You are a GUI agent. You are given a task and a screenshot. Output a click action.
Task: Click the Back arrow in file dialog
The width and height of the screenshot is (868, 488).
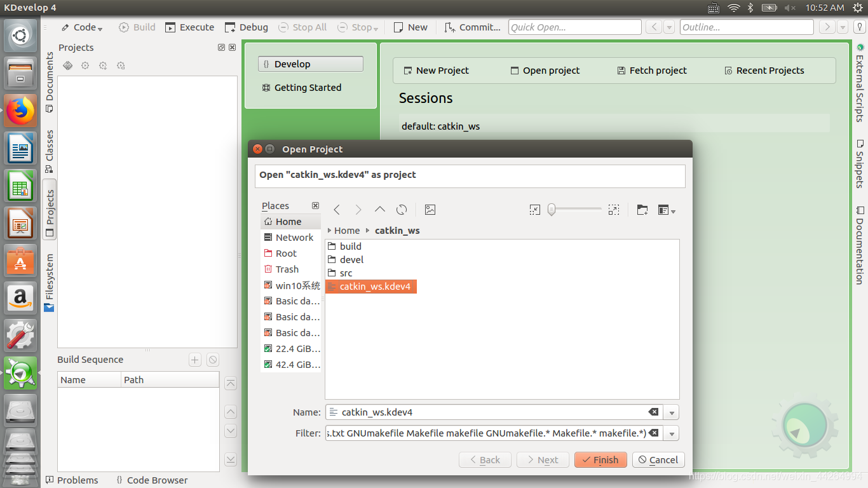click(x=337, y=210)
